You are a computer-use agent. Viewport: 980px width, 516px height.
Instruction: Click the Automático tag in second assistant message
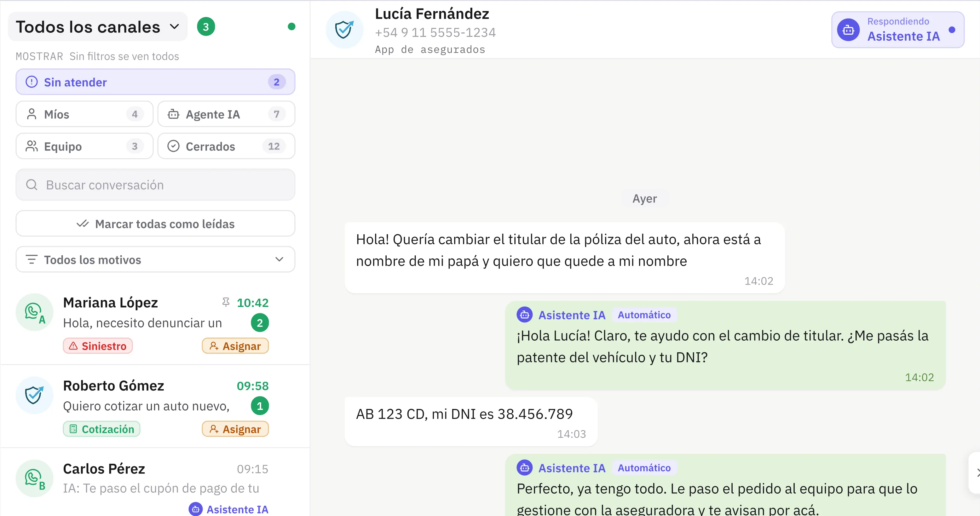(644, 468)
